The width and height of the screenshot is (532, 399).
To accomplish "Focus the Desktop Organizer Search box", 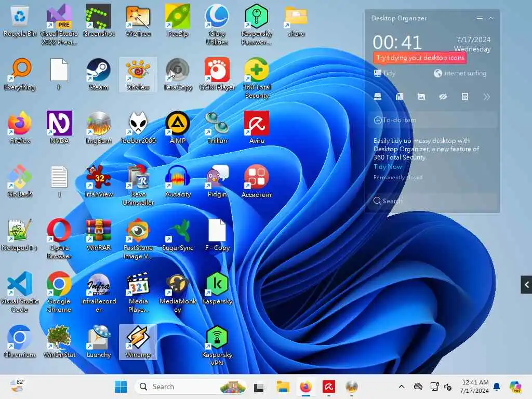I will [432, 201].
